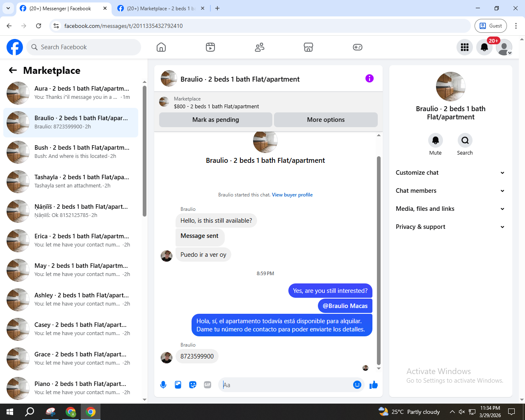Show hidden system tray icons chevron
This screenshot has height=420, width=525.
452,412
